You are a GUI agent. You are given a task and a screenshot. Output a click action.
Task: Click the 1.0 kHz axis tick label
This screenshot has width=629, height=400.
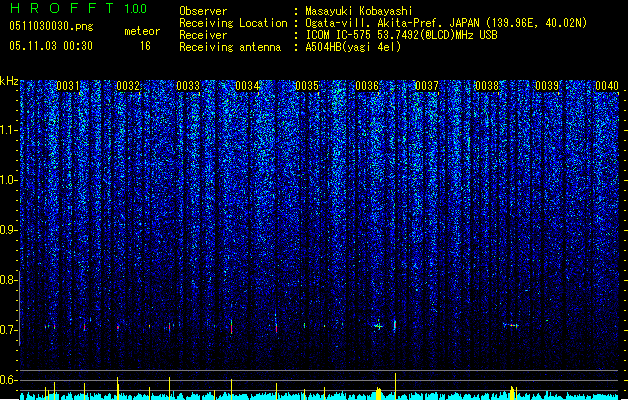(8, 180)
